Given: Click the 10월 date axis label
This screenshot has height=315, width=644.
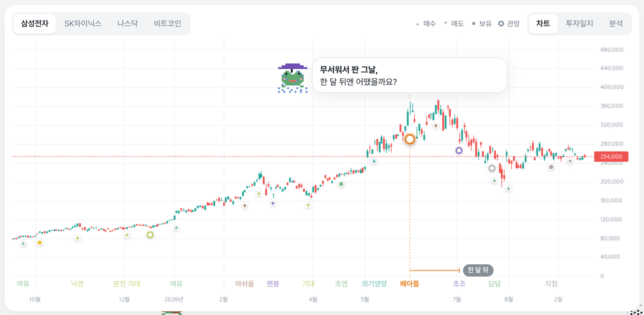Looking at the screenshot, I should tap(35, 299).
